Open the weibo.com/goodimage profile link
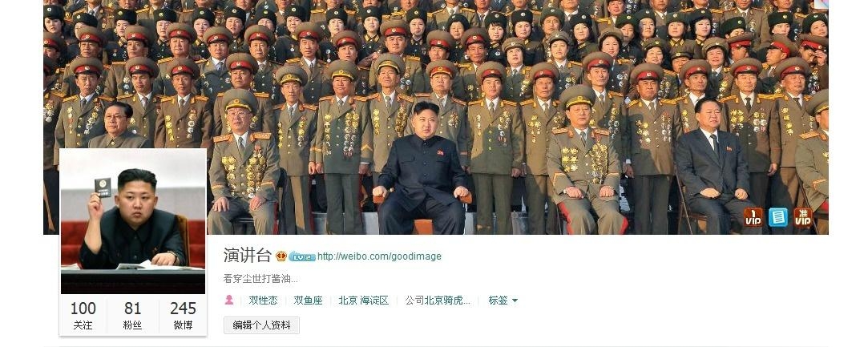The image size is (868, 347). (379, 256)
